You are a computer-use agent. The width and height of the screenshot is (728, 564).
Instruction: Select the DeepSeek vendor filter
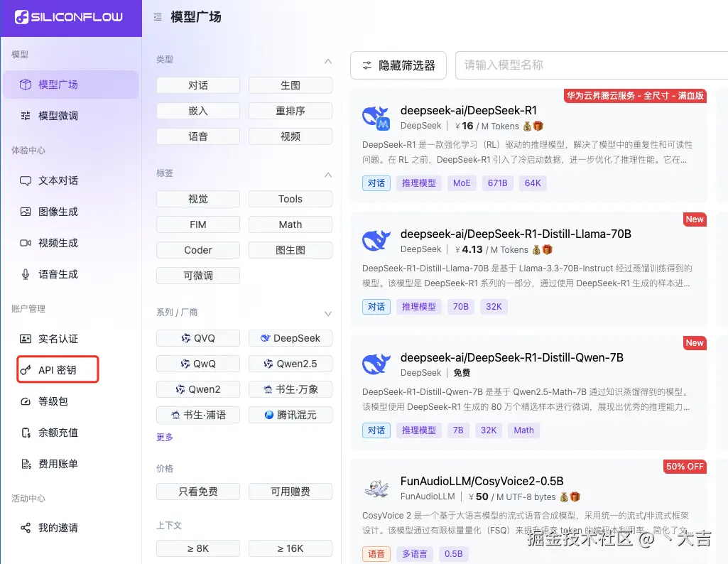tap(290, 338)
